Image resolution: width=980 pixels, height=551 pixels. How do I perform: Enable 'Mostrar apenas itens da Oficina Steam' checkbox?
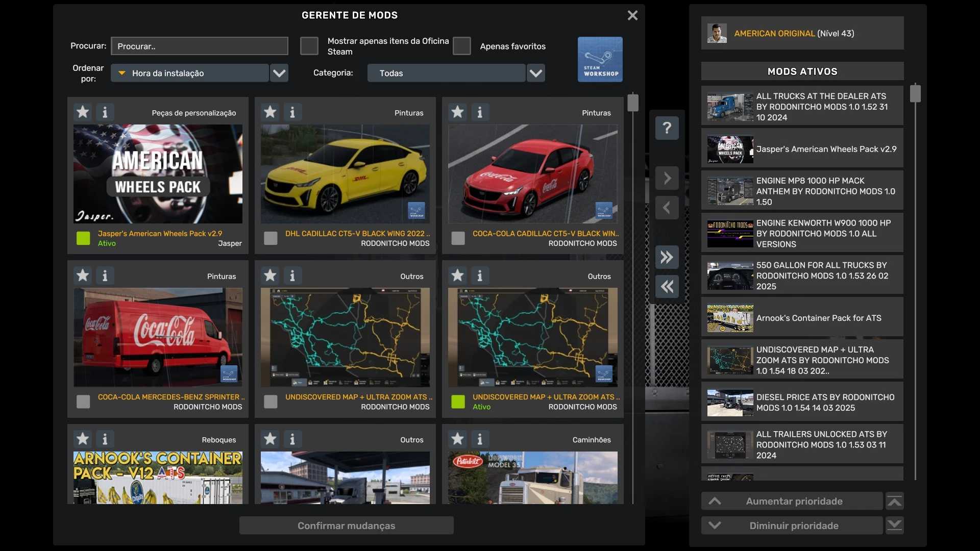[309, 46]
